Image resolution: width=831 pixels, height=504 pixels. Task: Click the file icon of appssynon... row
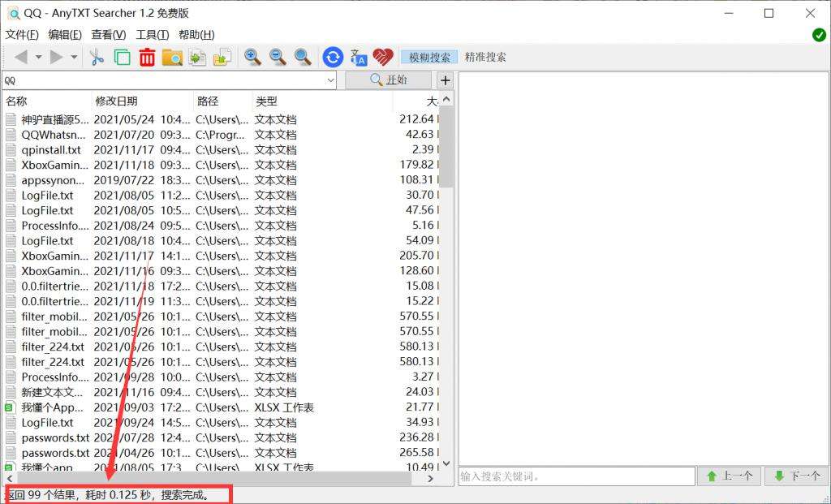(x=11, y=180)
